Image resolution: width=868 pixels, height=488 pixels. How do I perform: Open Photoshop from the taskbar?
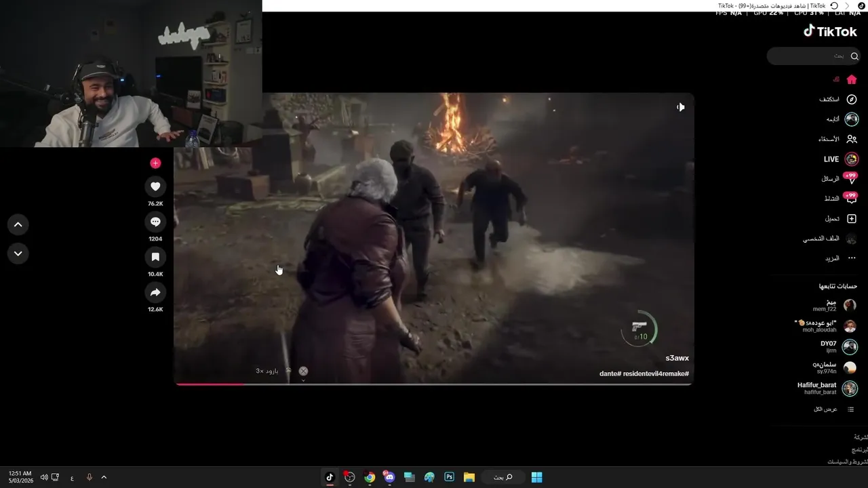click(449, 477)
